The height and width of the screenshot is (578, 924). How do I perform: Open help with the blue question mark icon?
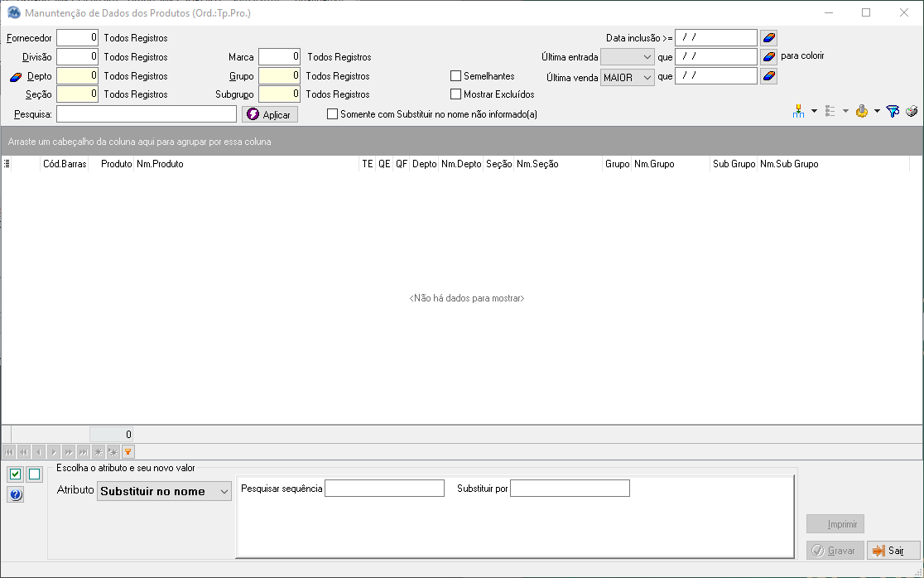click(16, 495)
